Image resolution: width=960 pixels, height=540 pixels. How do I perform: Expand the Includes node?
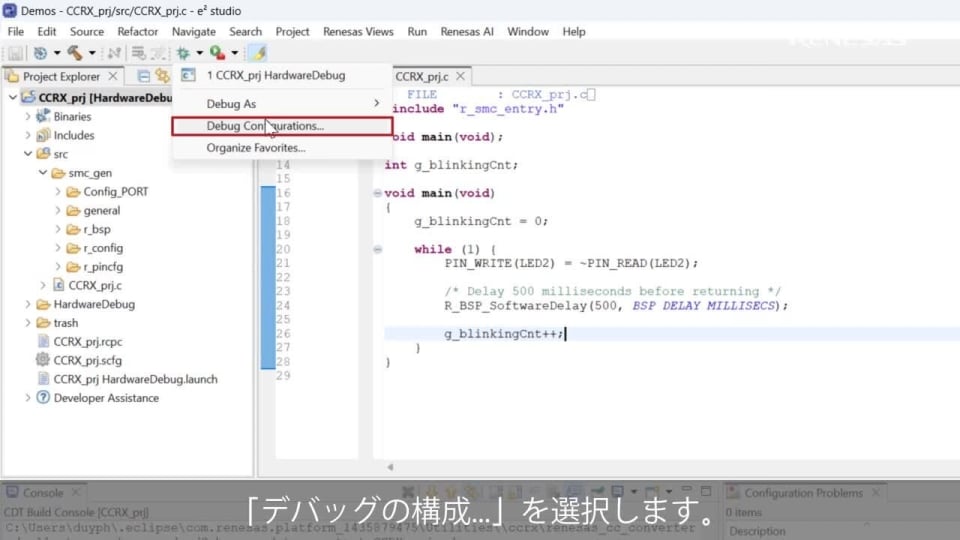28,135
